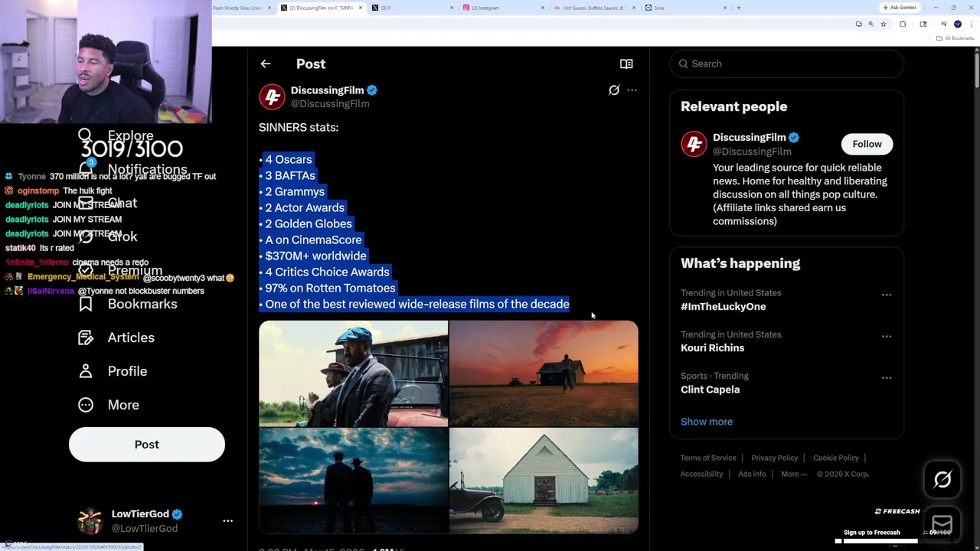Open the Accessibility footer link
The image size is (980, 551).
click(701, 474)
